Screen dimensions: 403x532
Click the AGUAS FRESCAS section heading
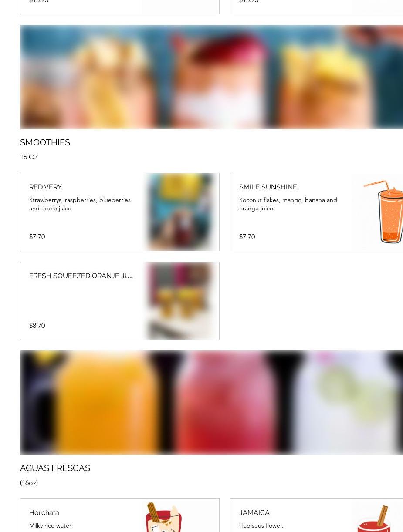pos(55,468)
